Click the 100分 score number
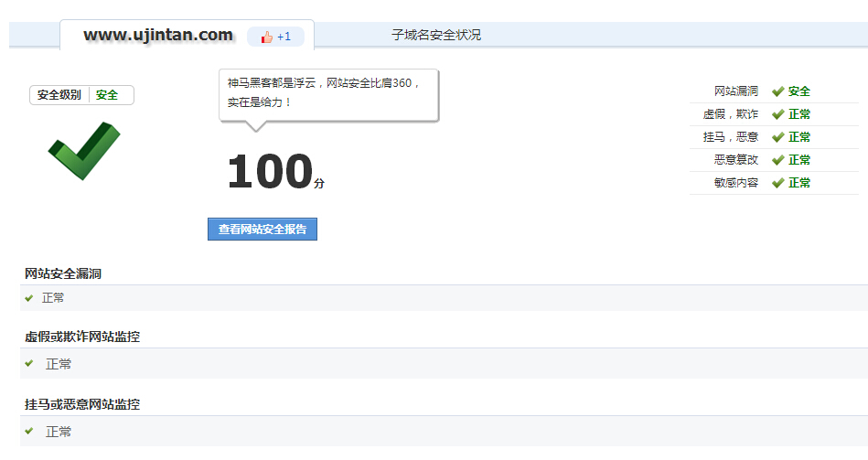Screen dimensions: 868x460 271,172
